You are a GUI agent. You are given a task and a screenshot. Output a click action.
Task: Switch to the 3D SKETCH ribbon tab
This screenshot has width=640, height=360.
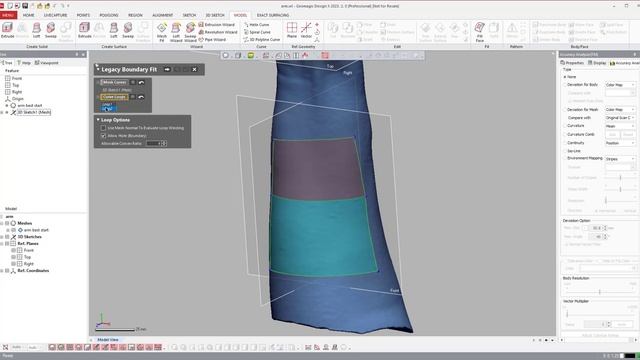pyautogui.click(x=215, y=15)
